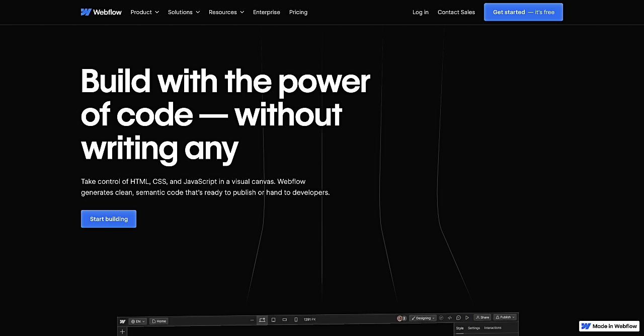Screen dimensions: 644x336
Task: Click the checkmark audit status icon
Action: (441, 318)
